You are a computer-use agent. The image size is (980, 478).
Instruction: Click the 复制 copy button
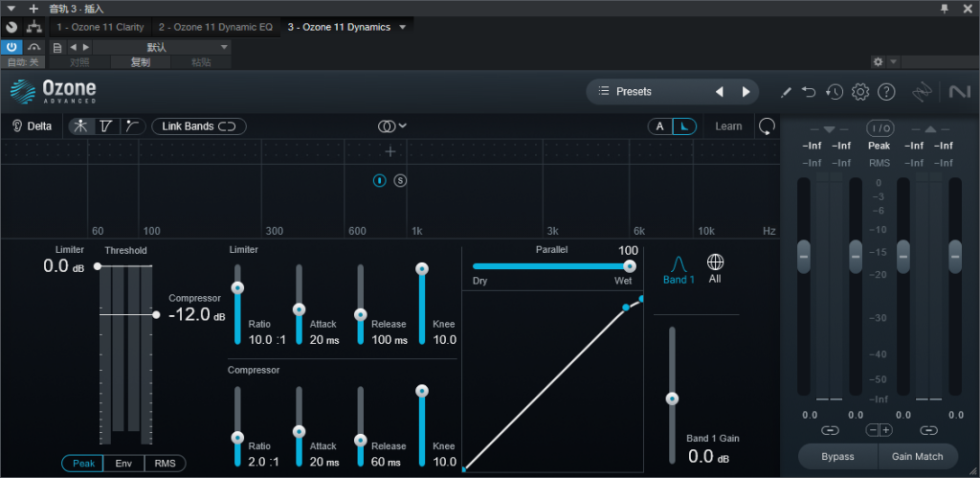tap(140, 62)
